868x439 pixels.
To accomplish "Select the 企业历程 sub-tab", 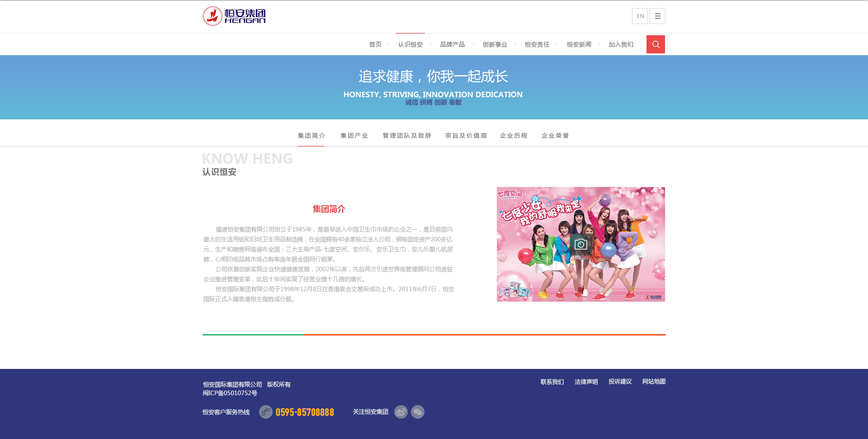I will (514, 136).
